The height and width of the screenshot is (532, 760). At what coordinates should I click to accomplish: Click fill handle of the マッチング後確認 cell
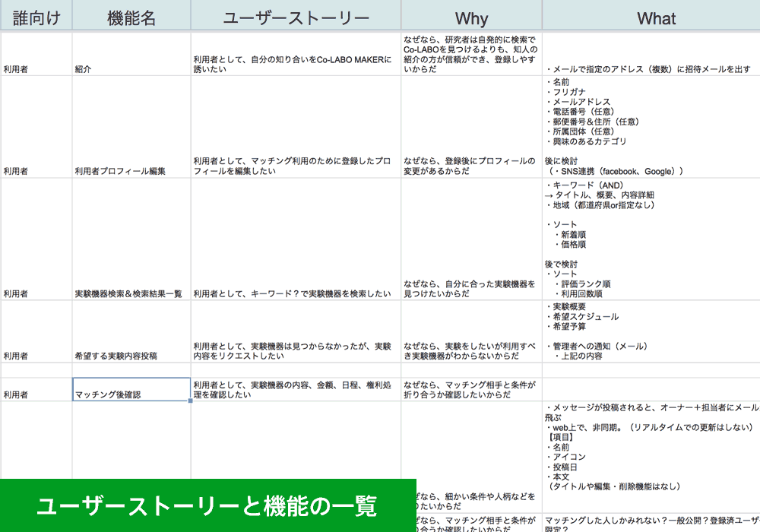(191, 401)
